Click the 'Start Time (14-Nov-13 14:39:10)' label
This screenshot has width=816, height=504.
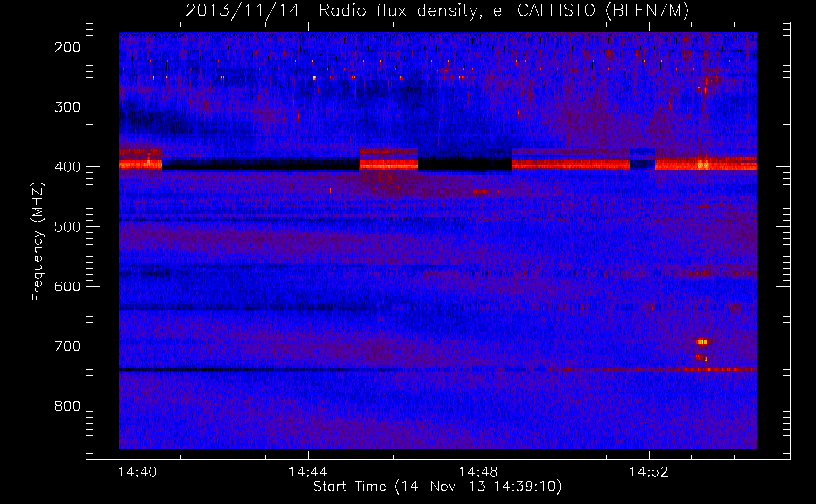click(437, 487)
